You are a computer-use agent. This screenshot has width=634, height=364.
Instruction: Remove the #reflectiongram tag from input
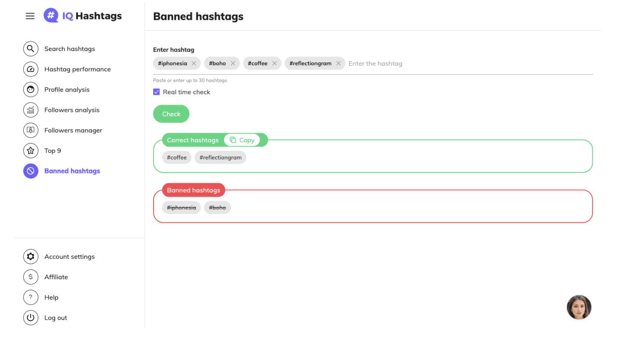click(338, 64)
